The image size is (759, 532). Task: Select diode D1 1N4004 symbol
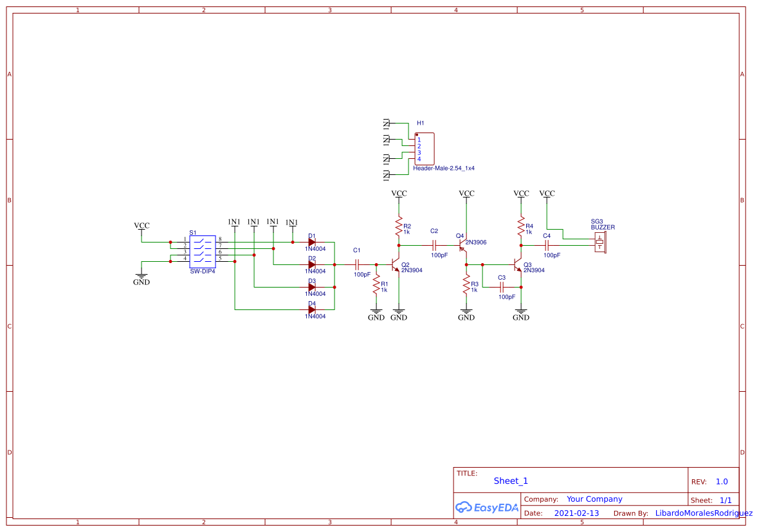tap(311, 242)
